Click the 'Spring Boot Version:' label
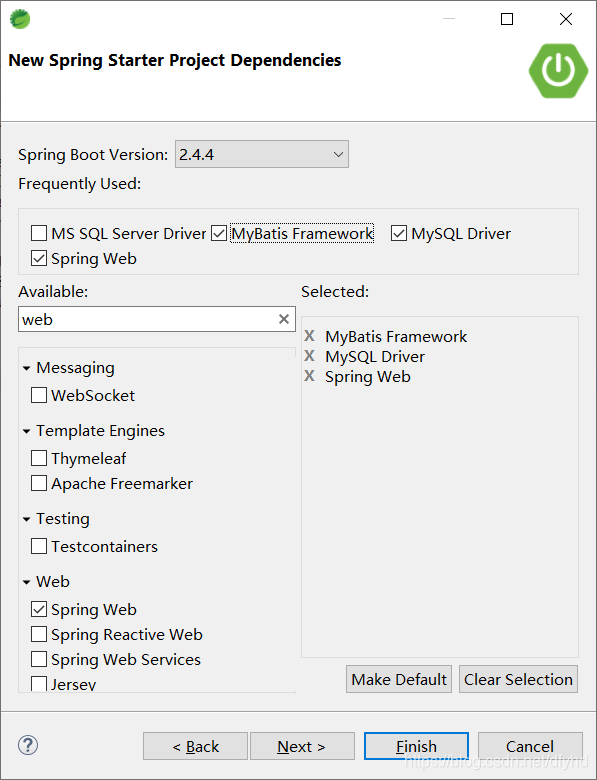The width and height of the screenshot is (597, 780). pos(94,155)
